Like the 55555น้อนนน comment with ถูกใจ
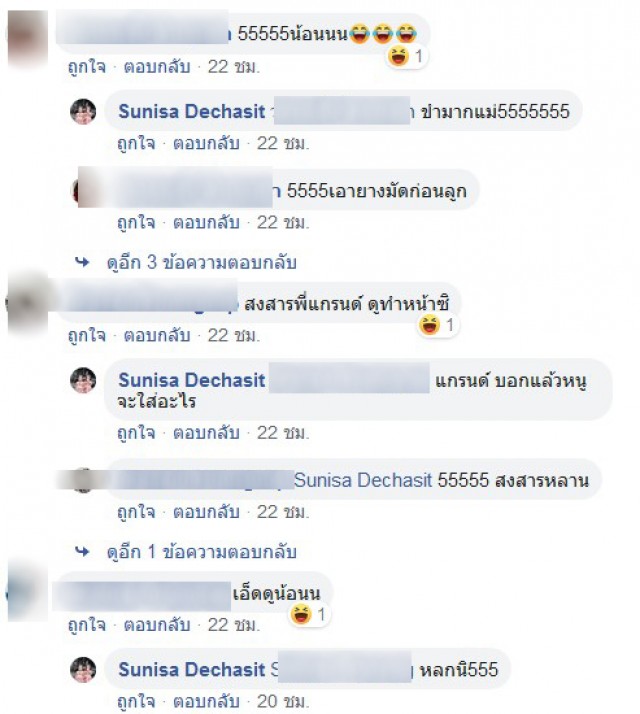The height and width of the screenshot is (714, 640). (x=87, y=67)
